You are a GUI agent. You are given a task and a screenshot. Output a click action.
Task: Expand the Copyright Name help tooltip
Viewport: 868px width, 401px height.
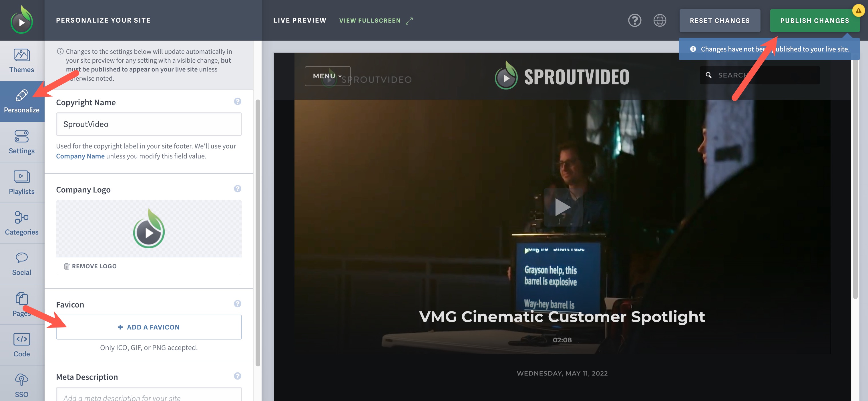(x=236, y=101)
